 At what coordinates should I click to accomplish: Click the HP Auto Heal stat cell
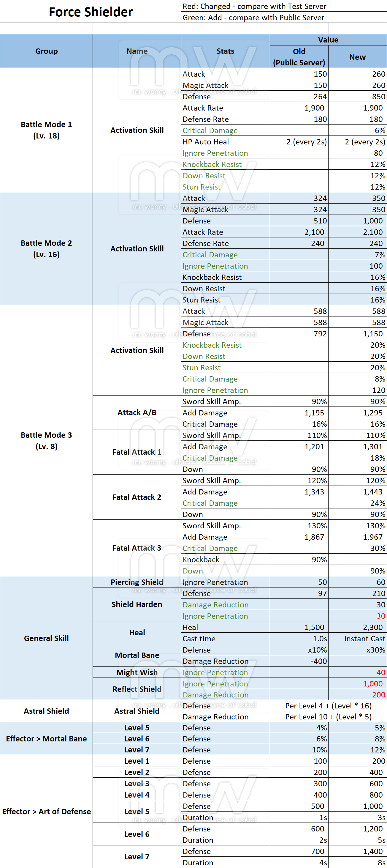tap(206, 142)
